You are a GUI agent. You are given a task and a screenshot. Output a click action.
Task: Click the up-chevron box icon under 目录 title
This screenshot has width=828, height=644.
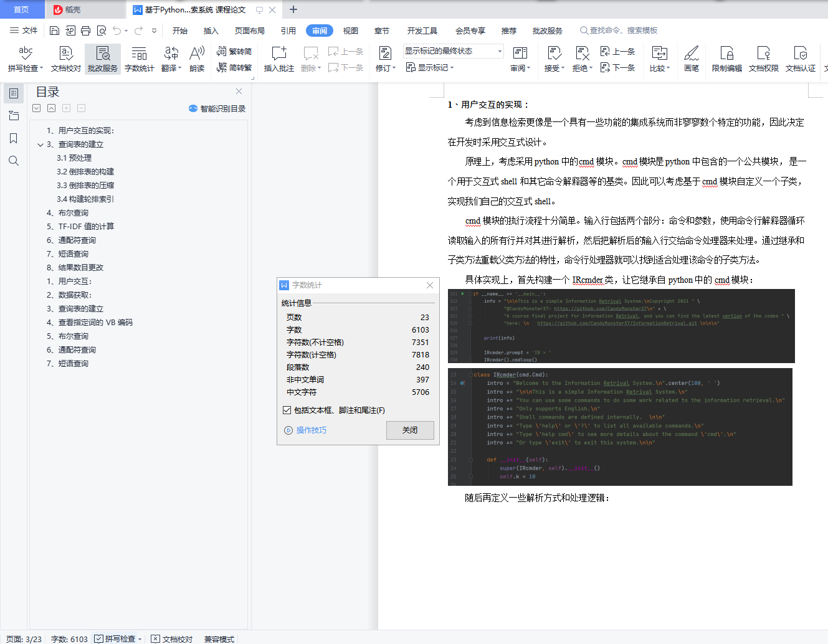click(52, 108)
